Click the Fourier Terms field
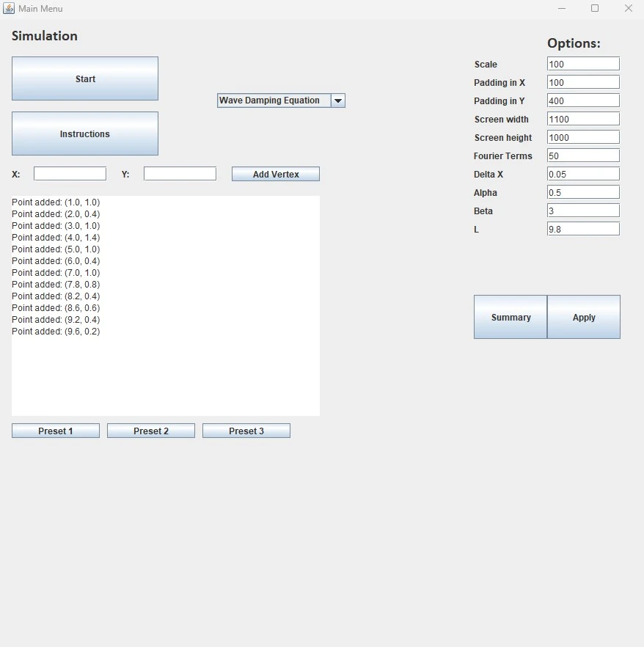 tap(583, 156)
